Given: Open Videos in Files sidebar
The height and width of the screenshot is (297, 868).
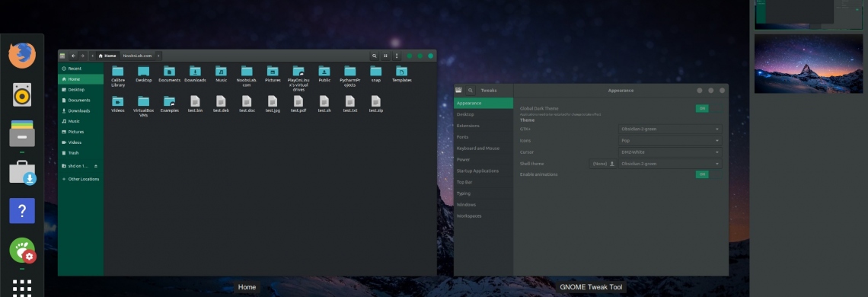Looking at the screenshot, I should pyautogui.click(x=81, y=142).
